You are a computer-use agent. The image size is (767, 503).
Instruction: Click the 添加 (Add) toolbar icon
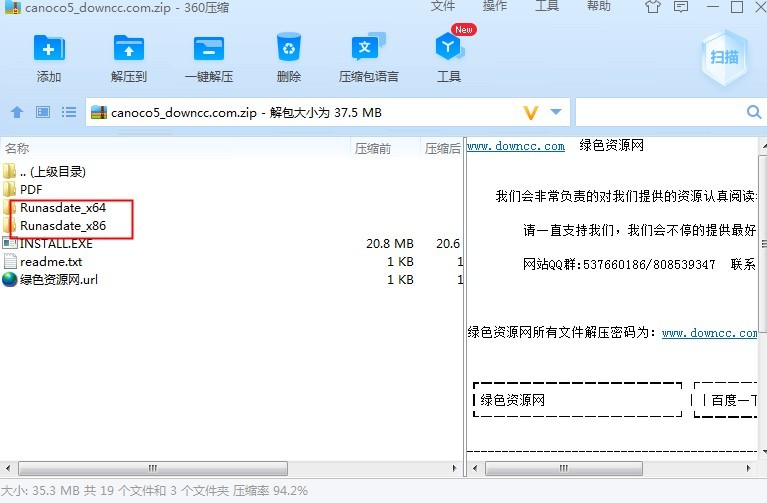coord(49,48)
